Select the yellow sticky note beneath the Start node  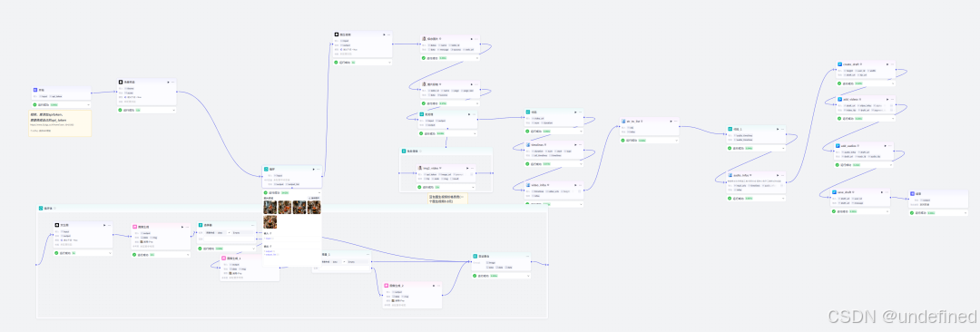(x=60, y=123)
